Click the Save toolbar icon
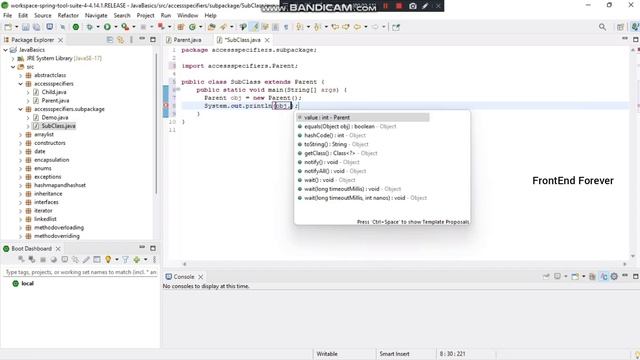This screenshot has height=360, width=640. pos(25,27)
